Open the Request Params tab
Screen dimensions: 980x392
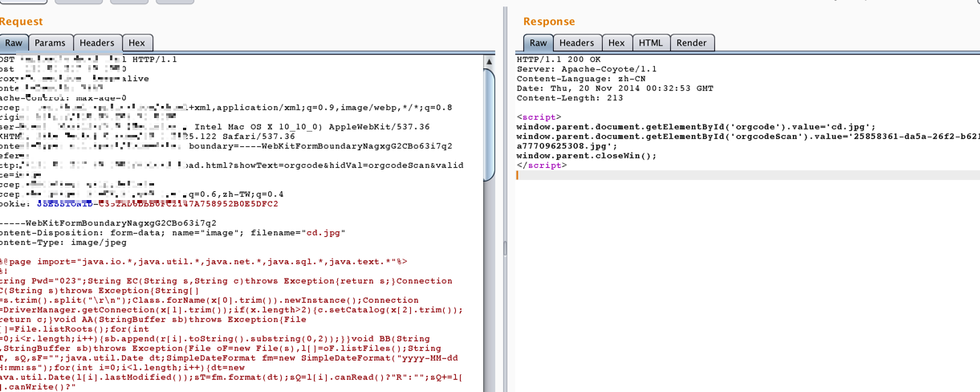pyautogui.click(x=50, y=43)
